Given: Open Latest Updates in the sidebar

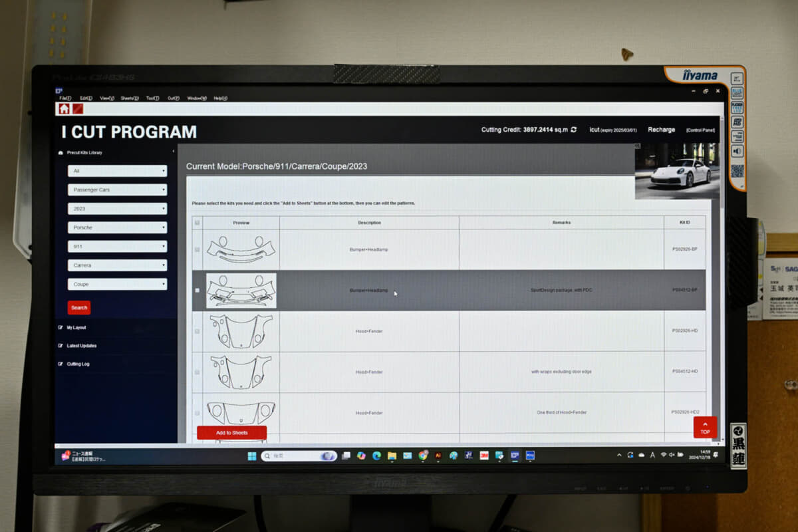Looking at the screenshot, I should (x=82, y=346).
